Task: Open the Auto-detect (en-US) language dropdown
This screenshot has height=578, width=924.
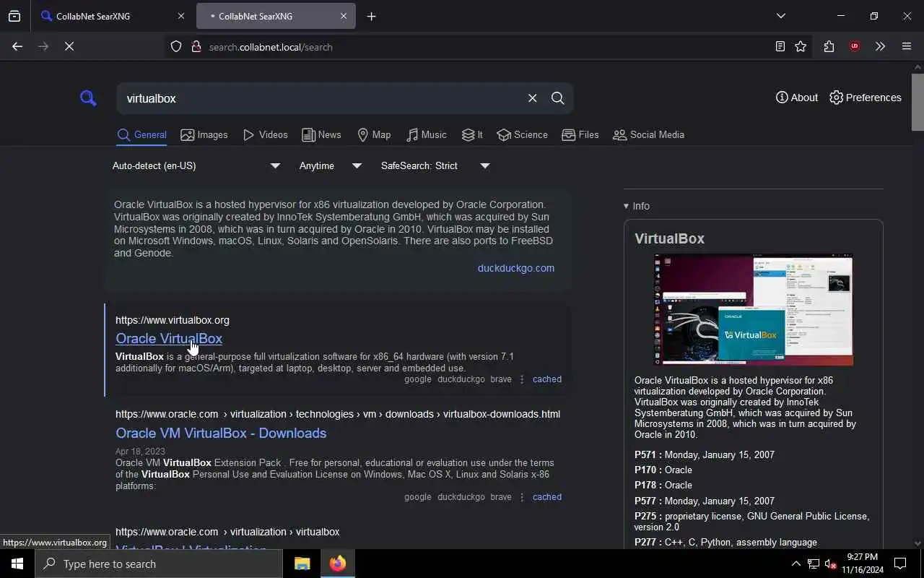Action: coord(196,166)
